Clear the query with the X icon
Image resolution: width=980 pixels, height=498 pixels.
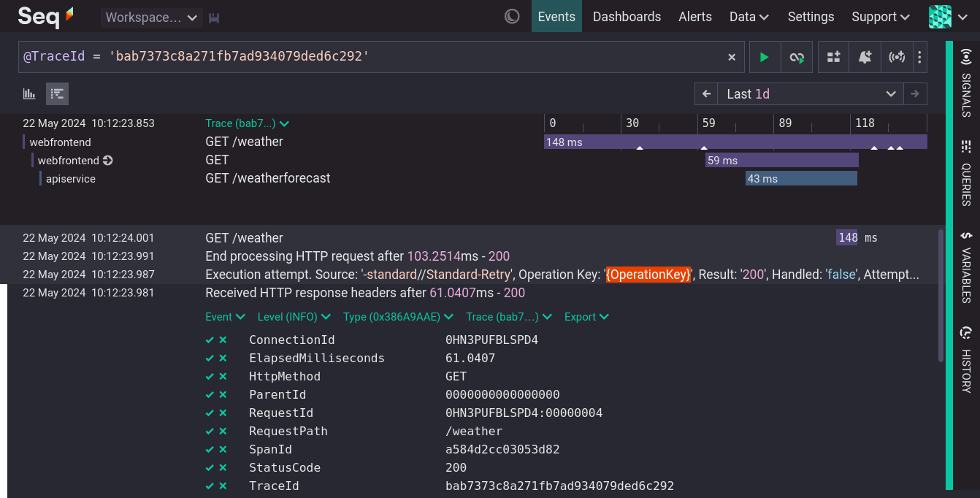pos(732,57)
